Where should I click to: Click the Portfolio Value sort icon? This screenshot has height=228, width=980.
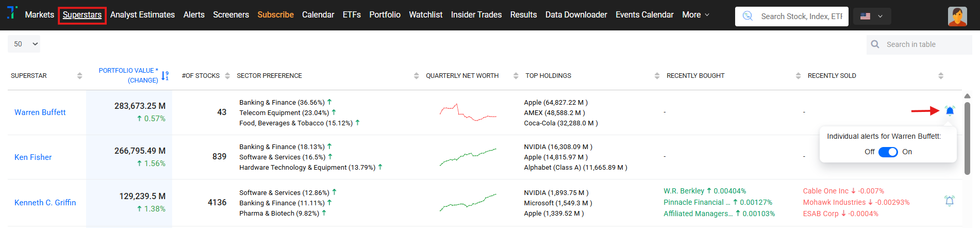[165, 76]
